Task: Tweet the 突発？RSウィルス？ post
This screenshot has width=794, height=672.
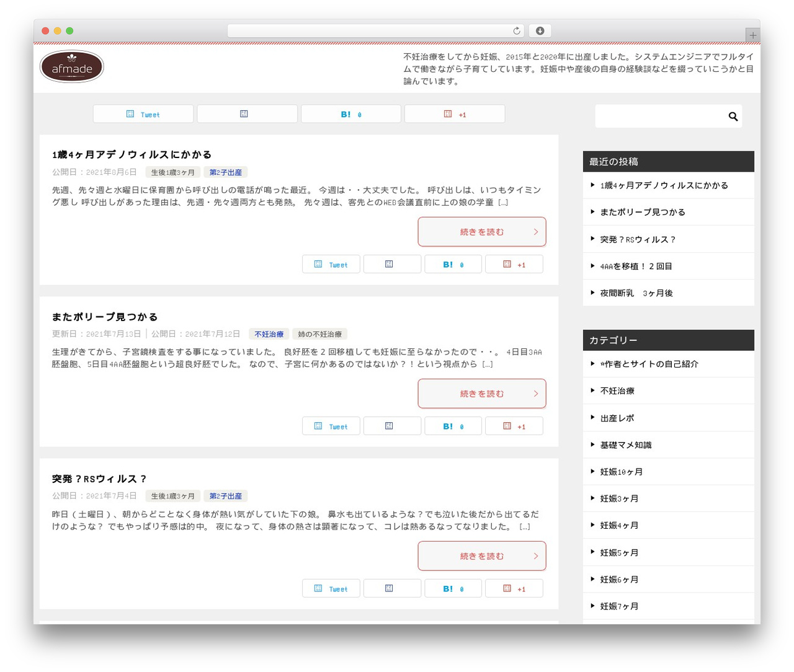Action: (331, 588)
